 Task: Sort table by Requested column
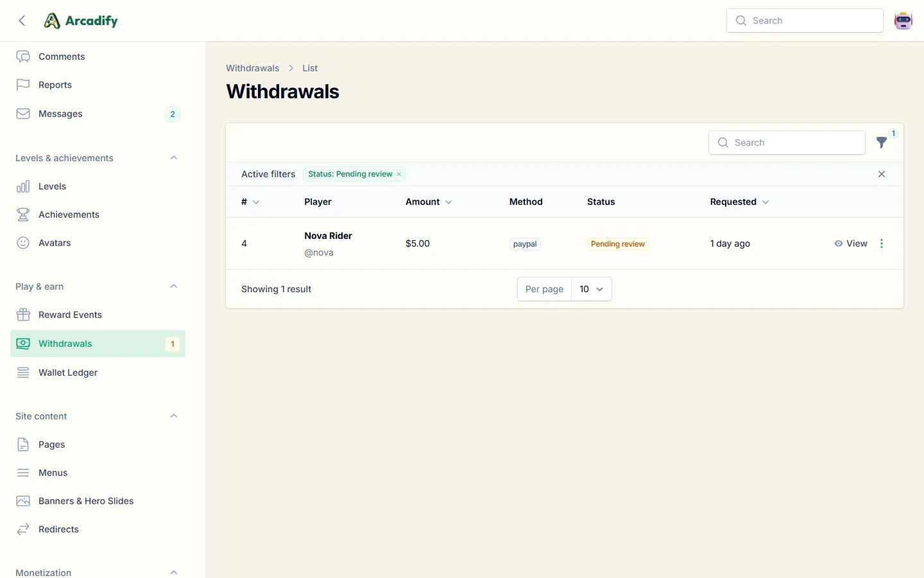(739, 202)
